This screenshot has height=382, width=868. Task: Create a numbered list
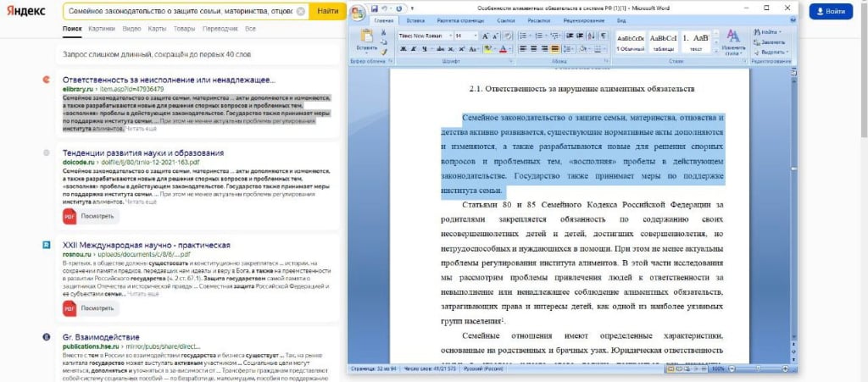(539, 36)
